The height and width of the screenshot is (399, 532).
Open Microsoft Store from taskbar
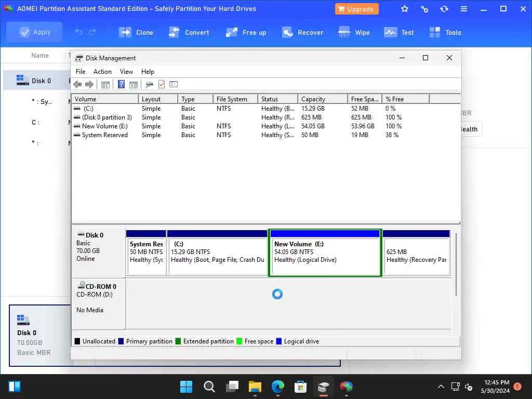tap(300, 387)
